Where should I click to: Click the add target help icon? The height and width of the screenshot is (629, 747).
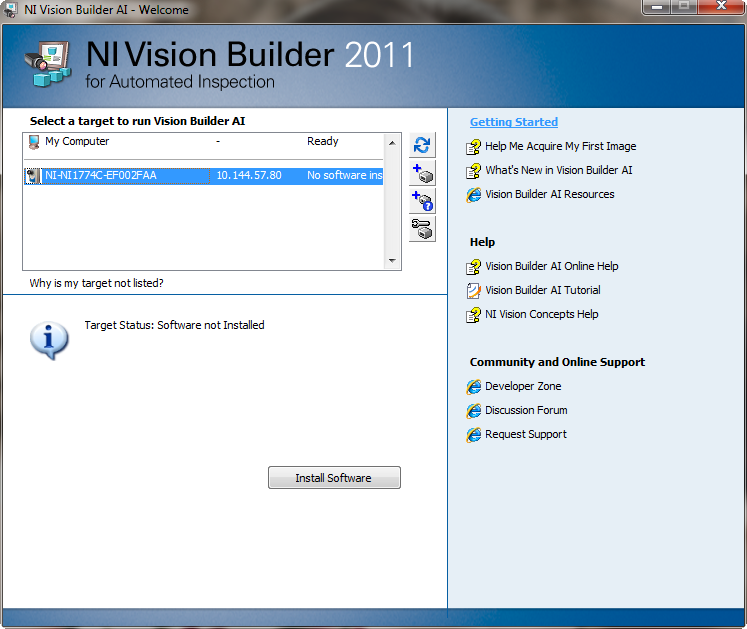pos(422,201)
